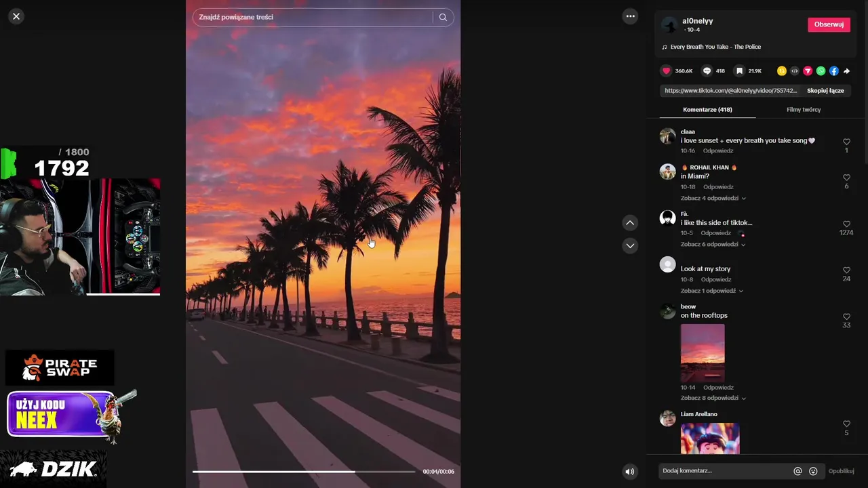Click the video URL text field
The height and width of the screenshot is (488, 868).
[x=730, y=91]
